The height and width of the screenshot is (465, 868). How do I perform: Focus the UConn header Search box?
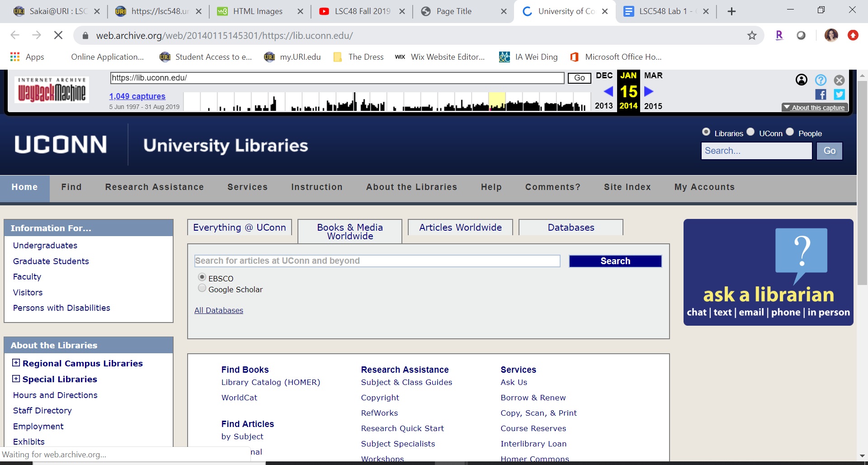(757, 151)
